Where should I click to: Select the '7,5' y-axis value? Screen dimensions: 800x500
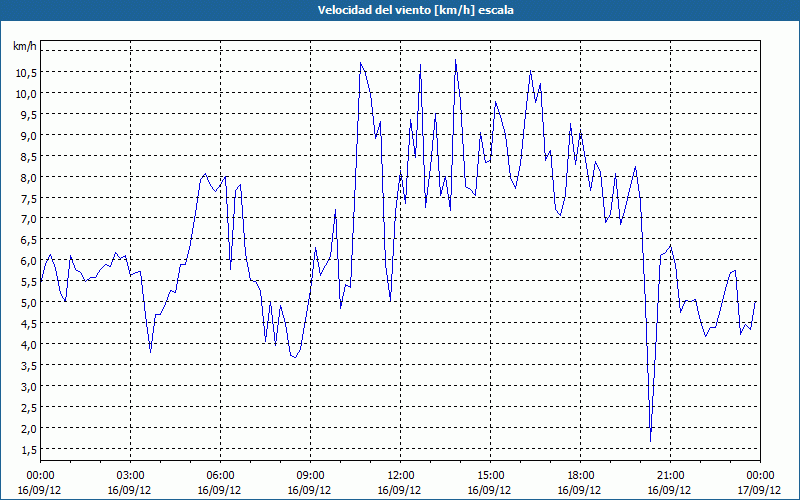29,198
